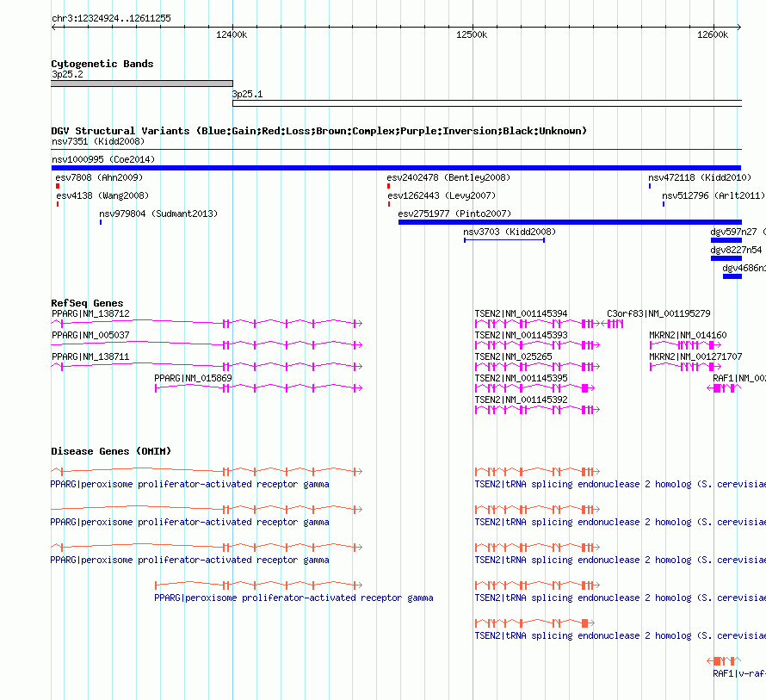Click the Cytogenetic Bands track title
The width and height of the screenshot is (766, 700).
(102, 64)
